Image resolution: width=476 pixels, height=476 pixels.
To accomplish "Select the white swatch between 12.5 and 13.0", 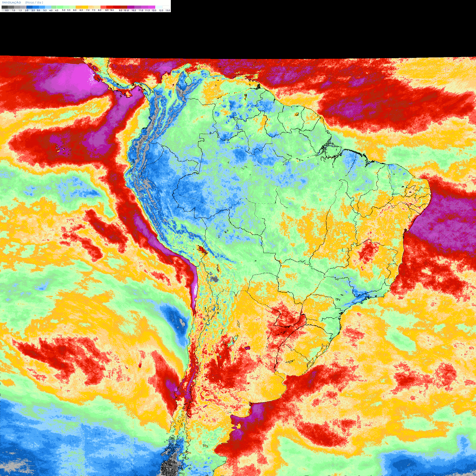I will click(166, 7).
